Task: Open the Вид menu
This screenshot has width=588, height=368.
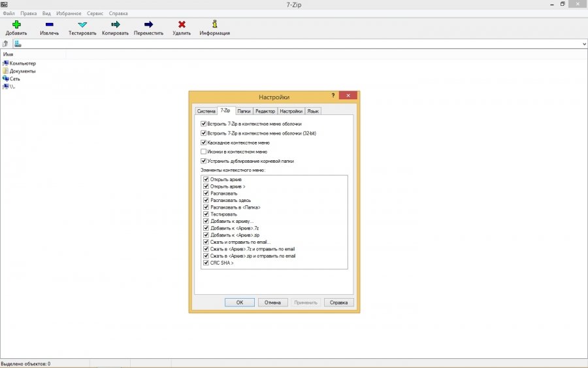Action: click(x=46, y=13)
